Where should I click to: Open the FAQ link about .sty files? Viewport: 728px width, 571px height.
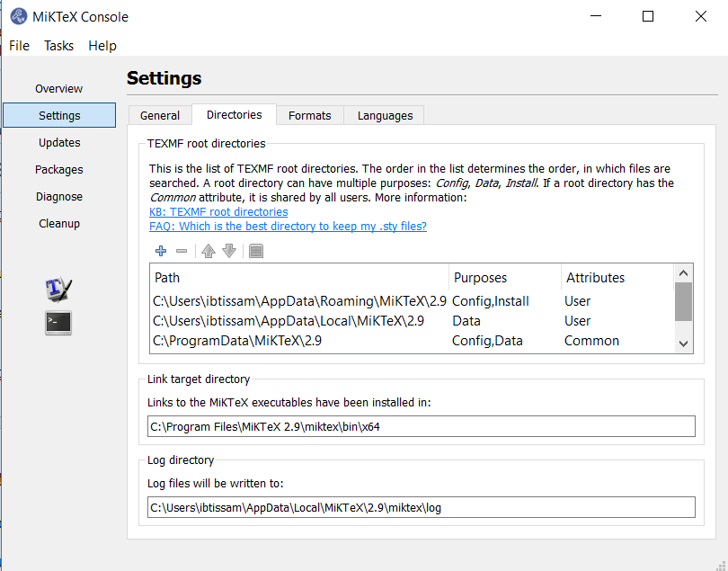288,226
